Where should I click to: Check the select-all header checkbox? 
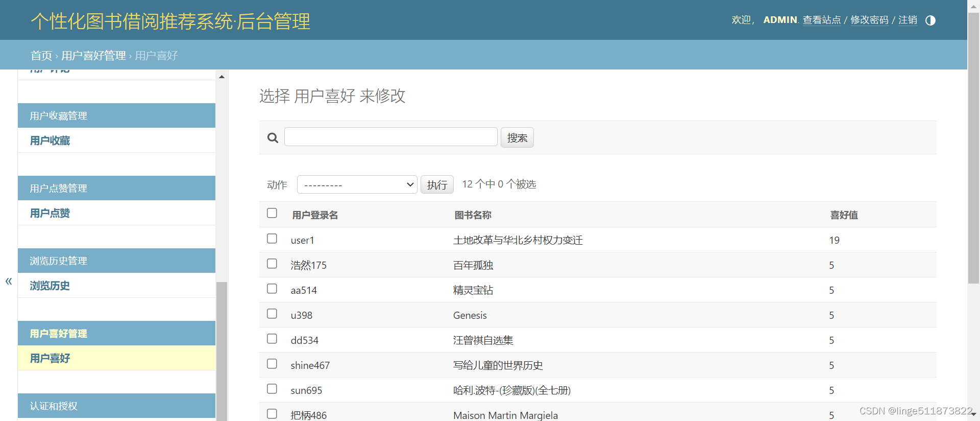coord(272,213)
